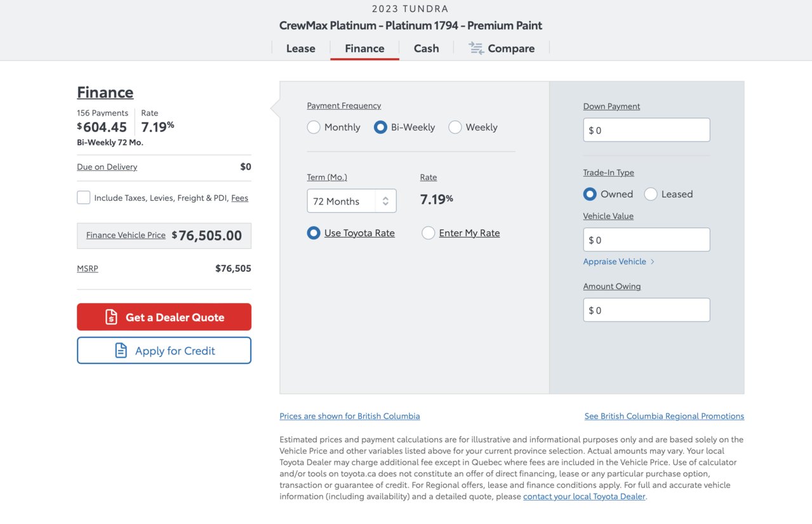Select Monthly payment frequency
Screen dimensions: 812x524
click(314, 127)
